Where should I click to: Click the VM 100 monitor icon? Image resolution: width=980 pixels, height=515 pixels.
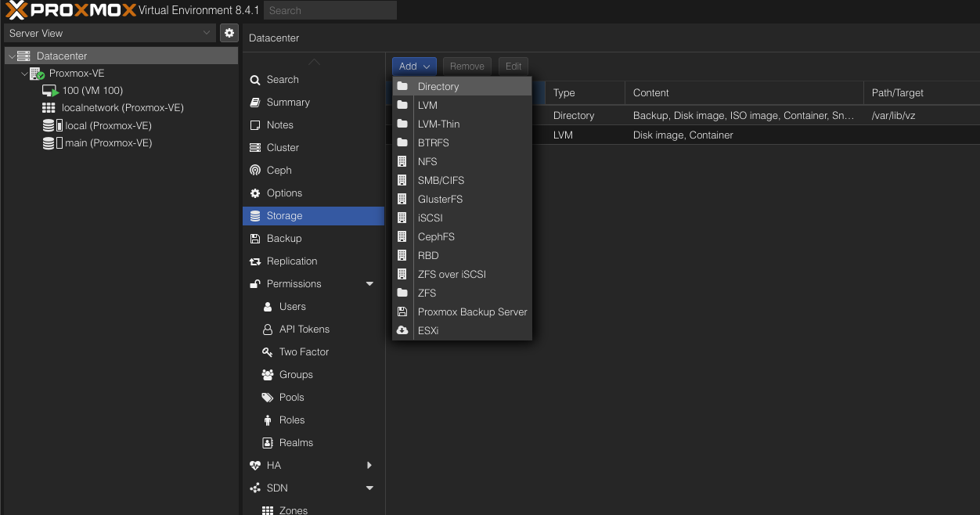[x=50, y=91]
